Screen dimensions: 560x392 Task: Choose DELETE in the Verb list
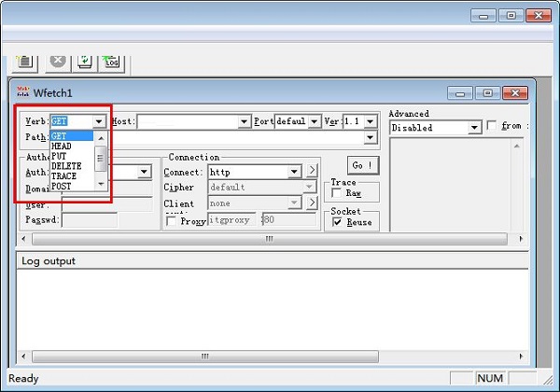(66, 166)
